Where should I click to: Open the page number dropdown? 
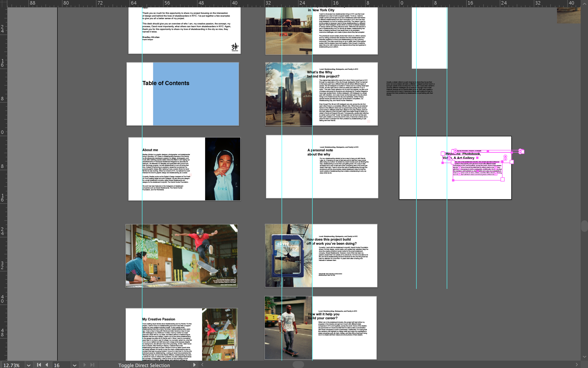[75, 365]
